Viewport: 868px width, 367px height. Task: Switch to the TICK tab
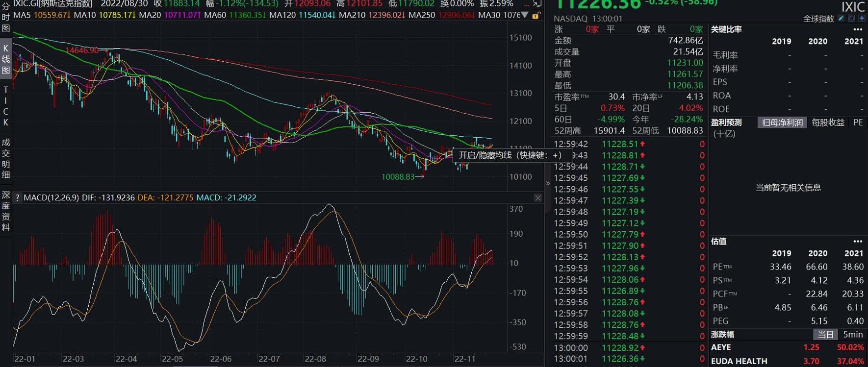pyautogui.click(x=6, y=106)
